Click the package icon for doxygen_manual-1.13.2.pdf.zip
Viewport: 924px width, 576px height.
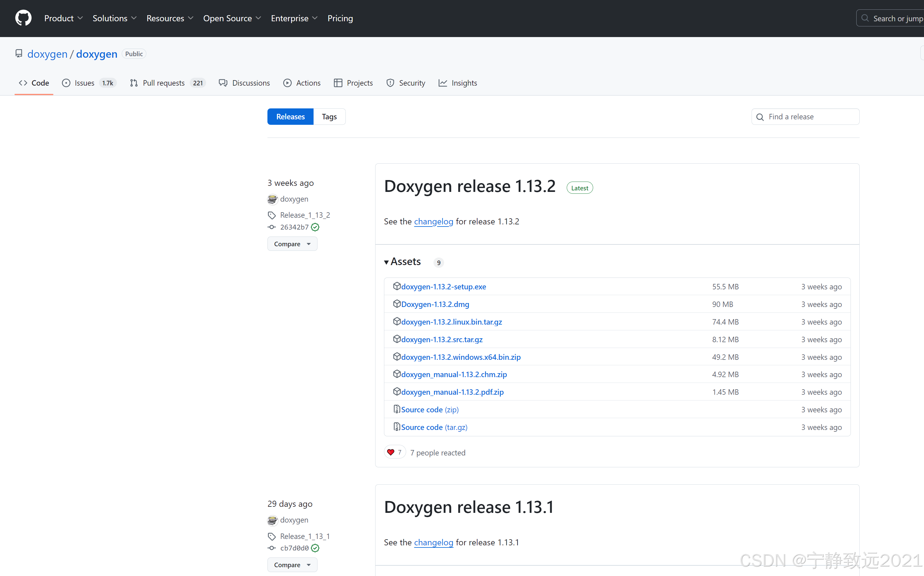pyautogui.click(x=397, y=391)
